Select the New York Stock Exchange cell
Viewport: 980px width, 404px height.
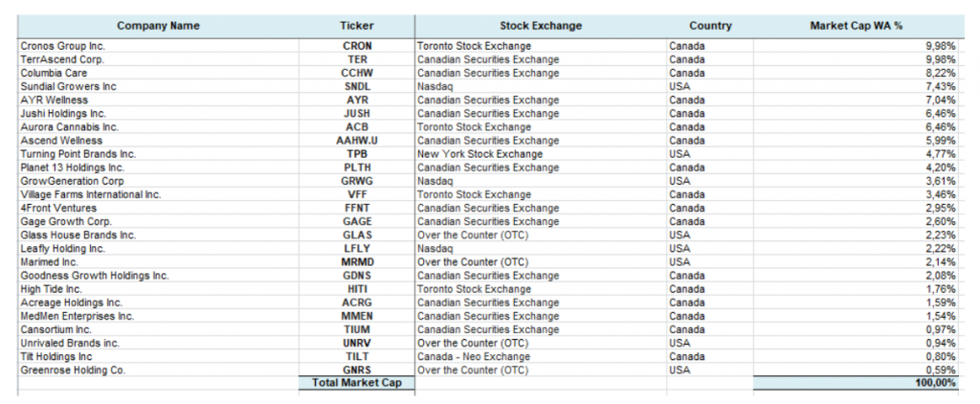[541, 154]
